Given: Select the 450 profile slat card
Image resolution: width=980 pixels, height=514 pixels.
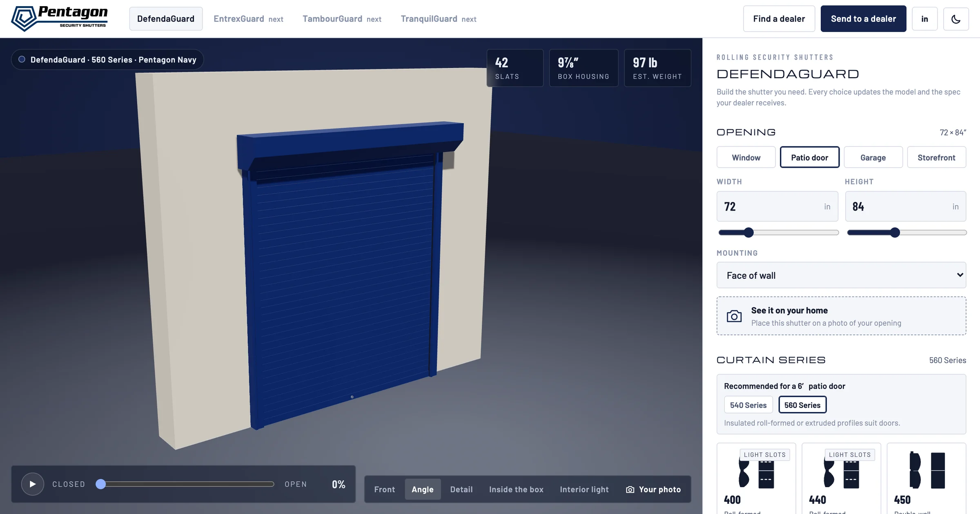Looking at the screenshot, I should tap(927, 478).
